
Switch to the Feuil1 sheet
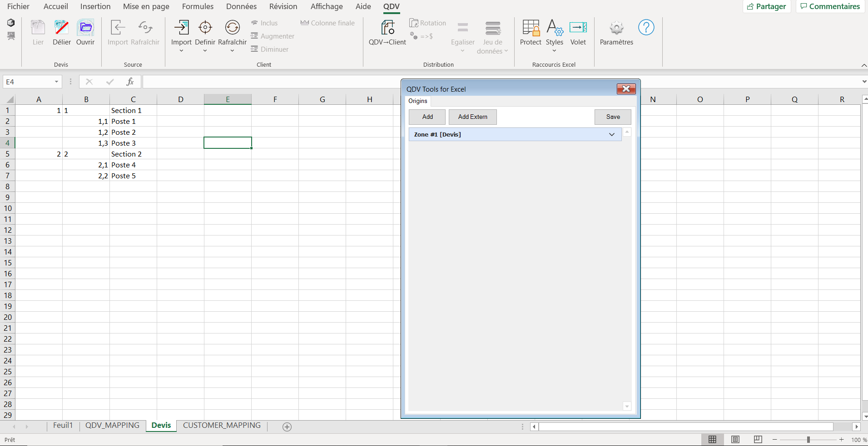pyautogui.click(x=63, y=426)
